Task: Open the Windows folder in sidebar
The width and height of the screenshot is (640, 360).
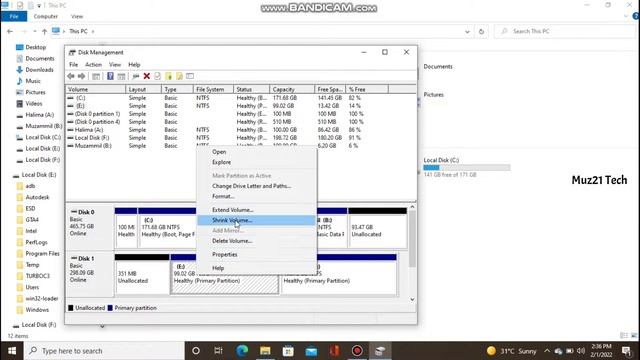Action: coord(37,310)
